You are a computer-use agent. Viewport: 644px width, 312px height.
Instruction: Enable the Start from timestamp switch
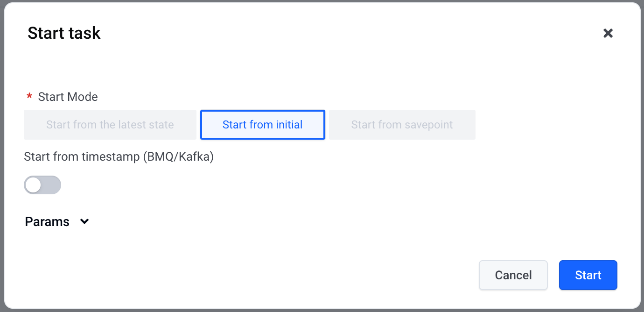[42, 185]
